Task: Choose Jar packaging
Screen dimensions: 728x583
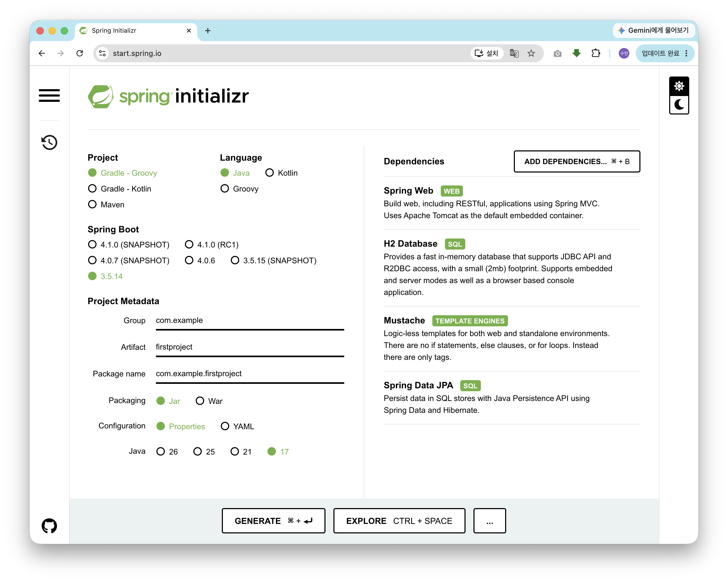Action: click(x=168, y=401)
